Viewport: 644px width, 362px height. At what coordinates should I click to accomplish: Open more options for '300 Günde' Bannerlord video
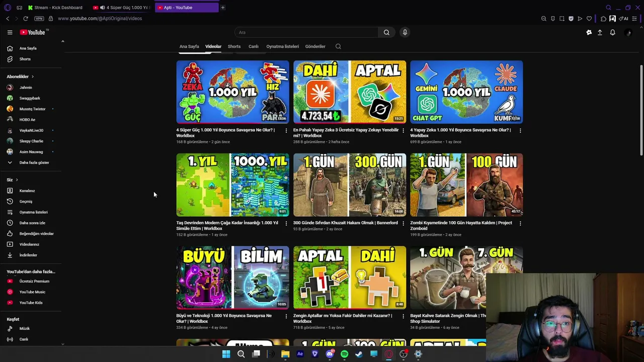(x=403, y=223)
